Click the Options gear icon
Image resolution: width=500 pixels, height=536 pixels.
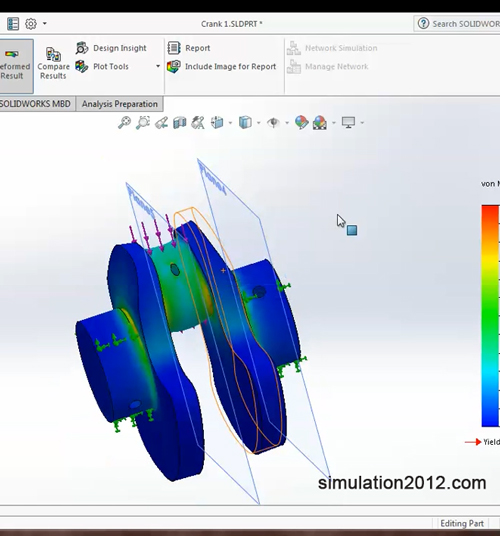pyautogui.click(x=31, y=24)
